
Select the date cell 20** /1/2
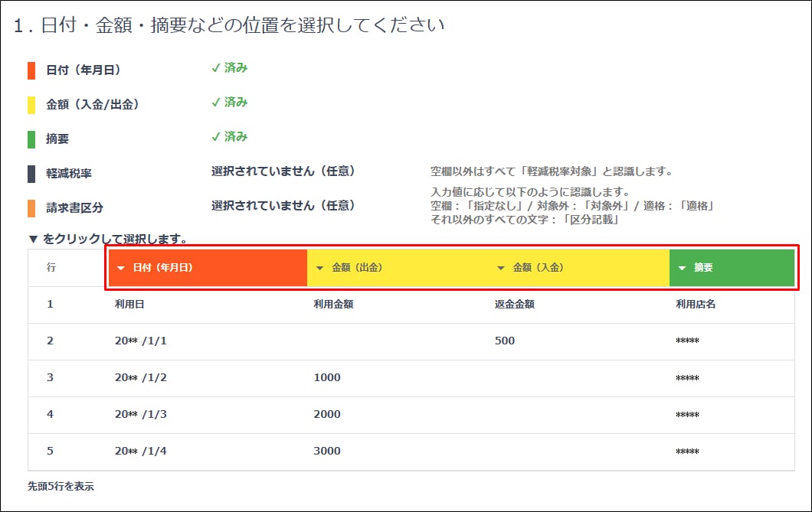[141, 377]
